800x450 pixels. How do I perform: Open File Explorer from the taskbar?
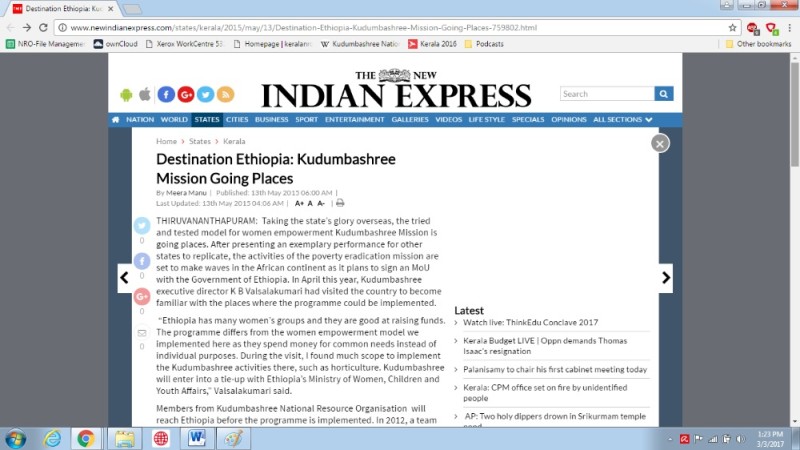[x=124, y=439]
